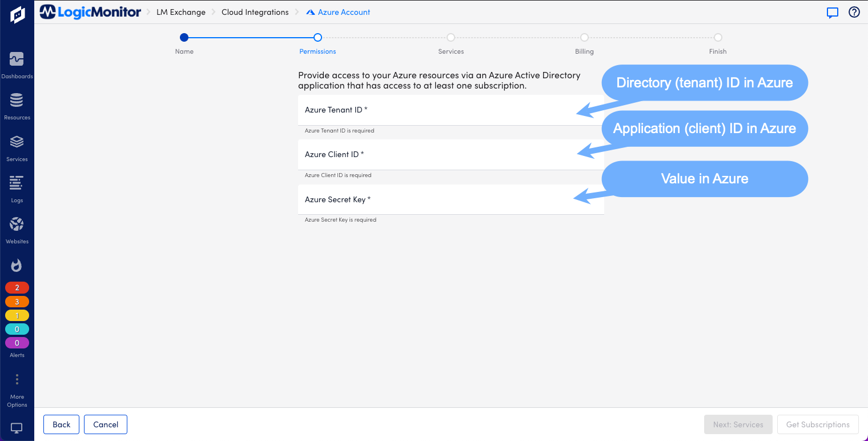Click 'Azure Tenant ID is required' message

(339, 131)
